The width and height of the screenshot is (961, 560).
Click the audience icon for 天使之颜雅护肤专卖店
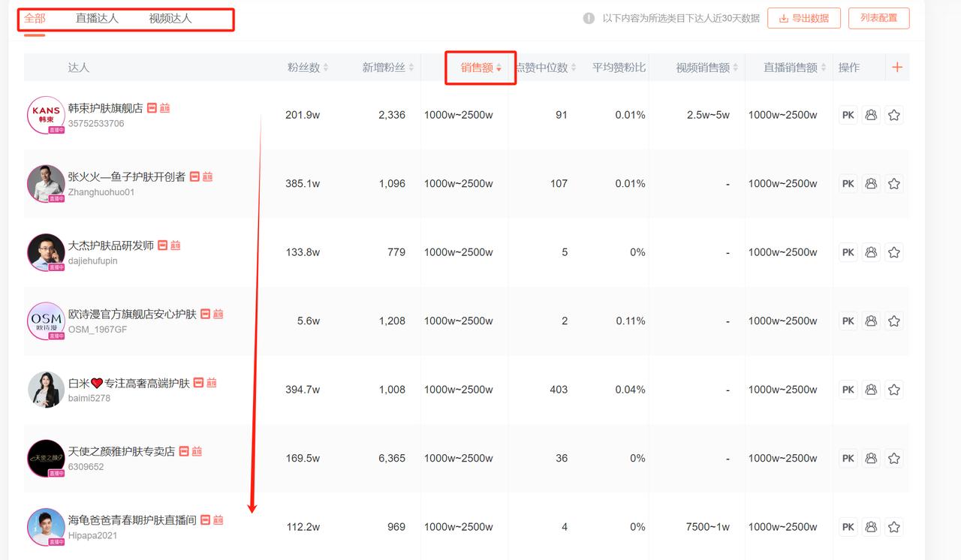click(871, 458)
